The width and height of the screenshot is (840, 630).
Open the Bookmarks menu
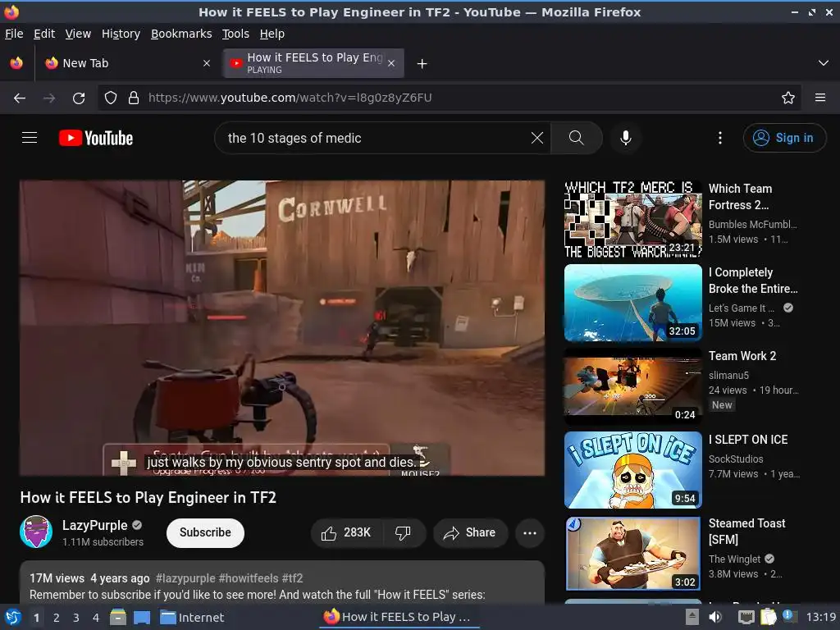[181, 34]
